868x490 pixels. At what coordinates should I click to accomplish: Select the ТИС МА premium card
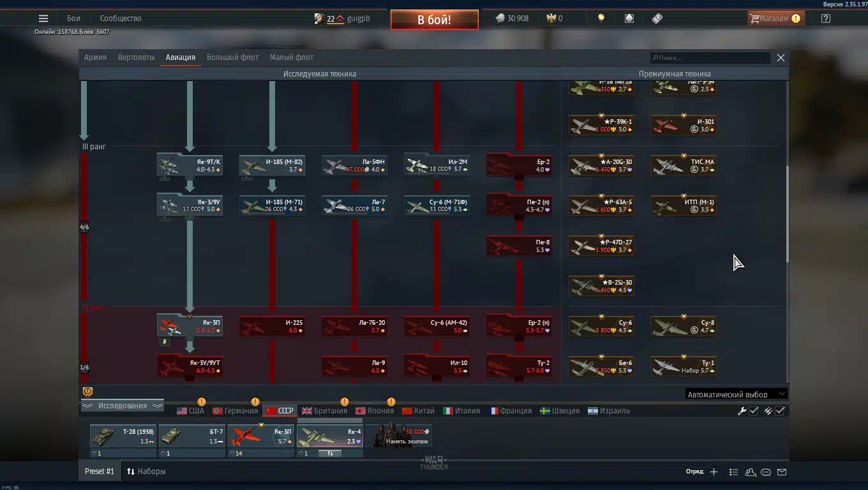pyautogui.click(x=684, y=165)
